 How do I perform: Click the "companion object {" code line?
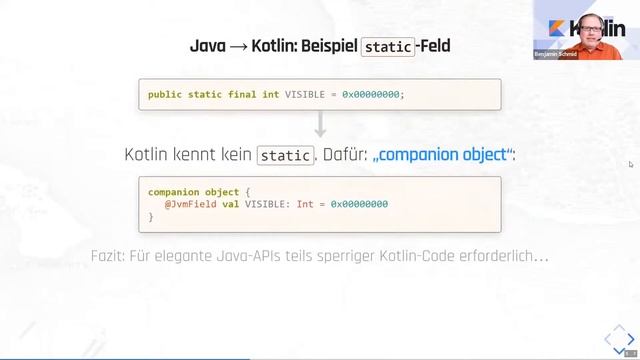coord(199,192)
